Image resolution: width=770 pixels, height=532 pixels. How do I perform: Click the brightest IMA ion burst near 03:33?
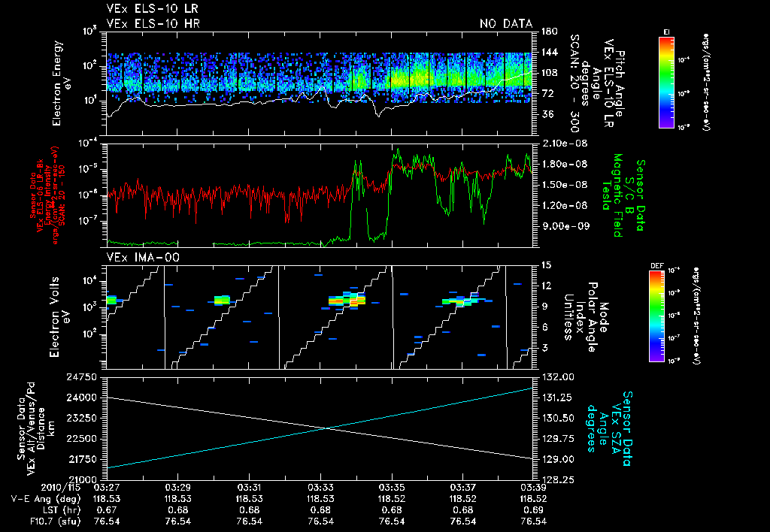tap(347, 300)
